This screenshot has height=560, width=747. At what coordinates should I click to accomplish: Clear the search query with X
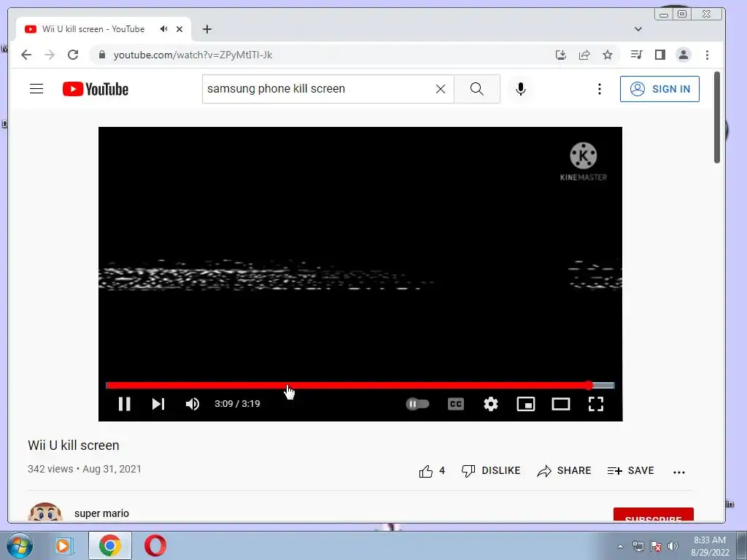pos(441,89)
